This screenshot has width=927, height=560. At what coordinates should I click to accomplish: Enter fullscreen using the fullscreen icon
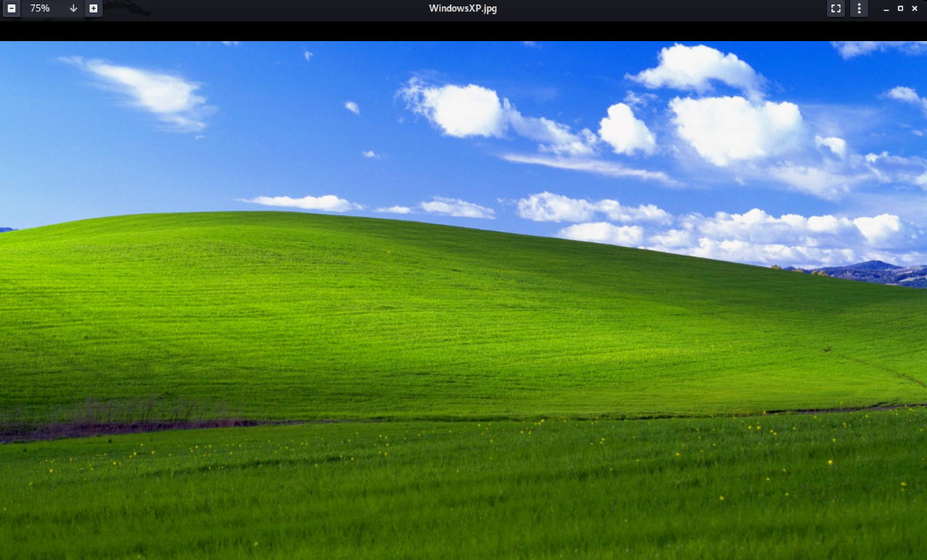coord(836,9)
